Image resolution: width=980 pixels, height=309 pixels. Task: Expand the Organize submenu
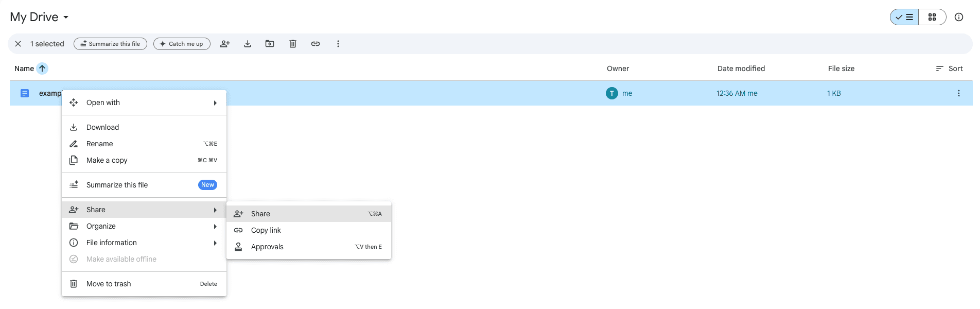coord(144,226)
